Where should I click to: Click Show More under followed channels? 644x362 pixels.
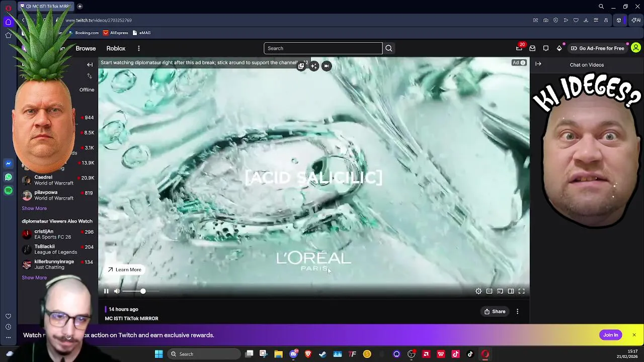34,208
